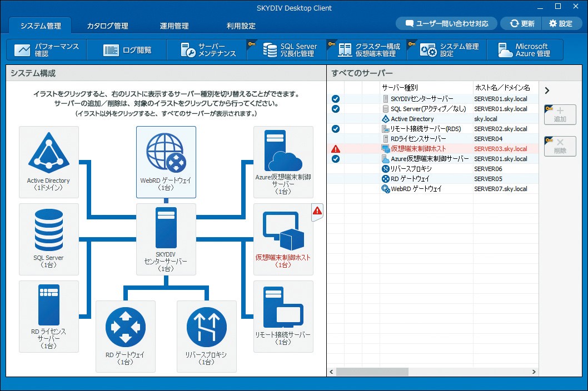This screenshot has width=588, height=391.
Task: Open サーバーメンテナンス from the toolbar
Action: coord(207,50)
